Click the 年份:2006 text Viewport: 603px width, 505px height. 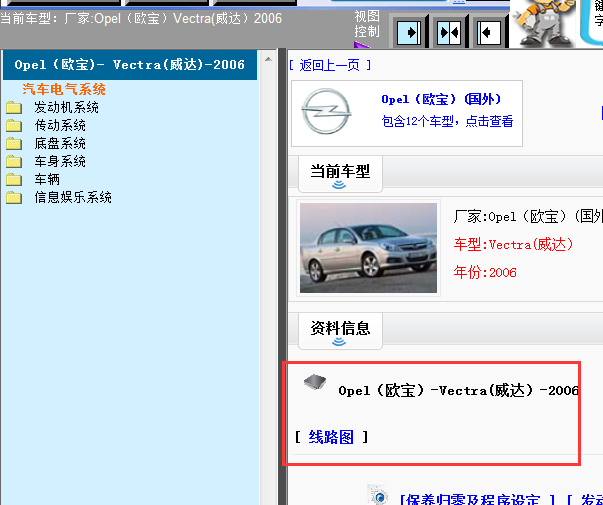click(485, 273)
